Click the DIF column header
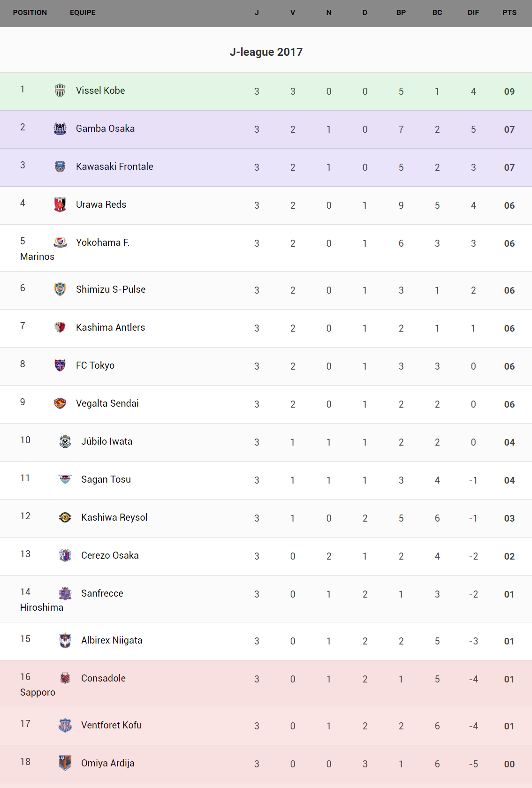This screenshot has height=788, width=532. [473, 13]
